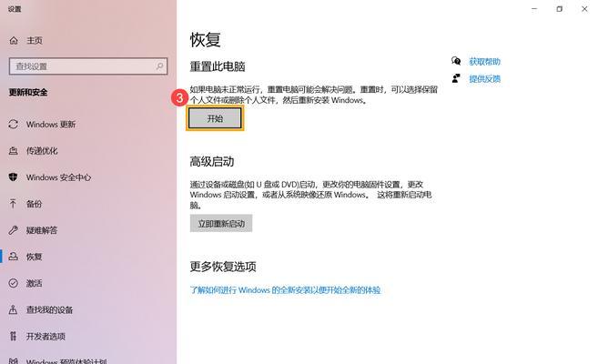This screenshot has height=364, width=598.
Task: Click the 传递优化 icon
Action: [x=14, y=150]
